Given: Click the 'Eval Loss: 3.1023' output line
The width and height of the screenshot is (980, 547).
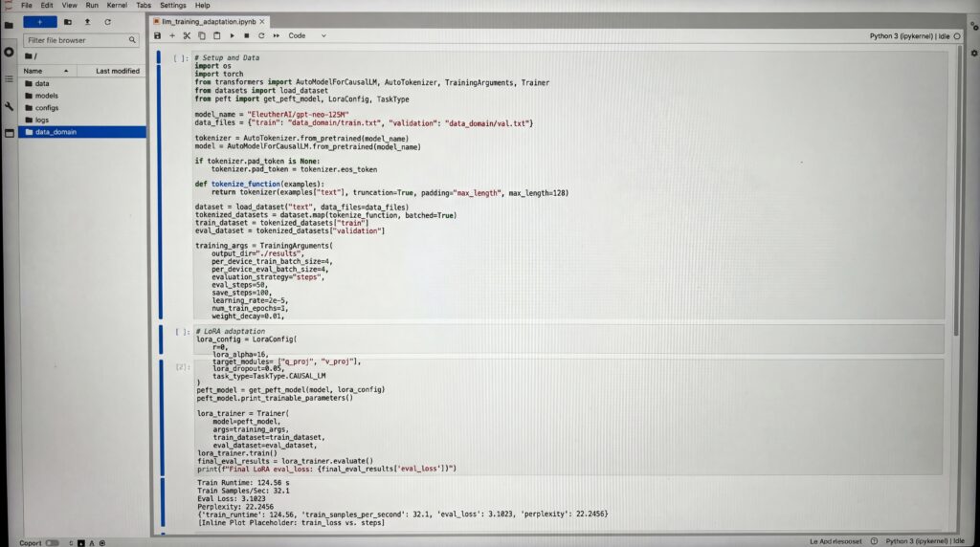Looking at the screenshot, I should pyautogui.click(x=232, y=498).
